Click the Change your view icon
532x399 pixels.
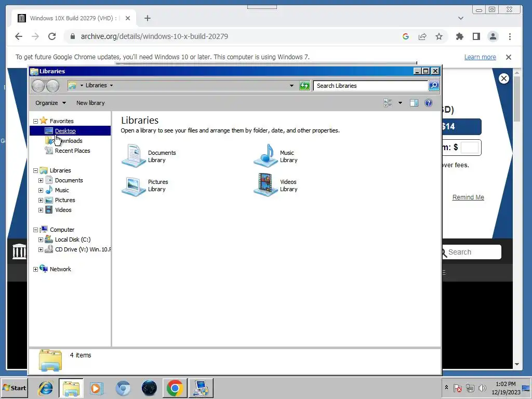point(388,103)
